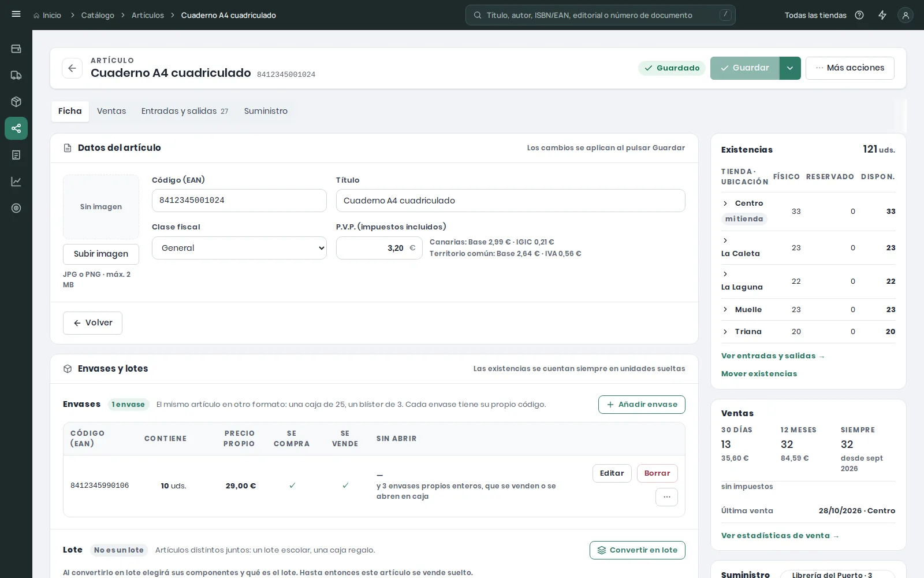
Task: Expand the Triana stock row
Action: 725,332
